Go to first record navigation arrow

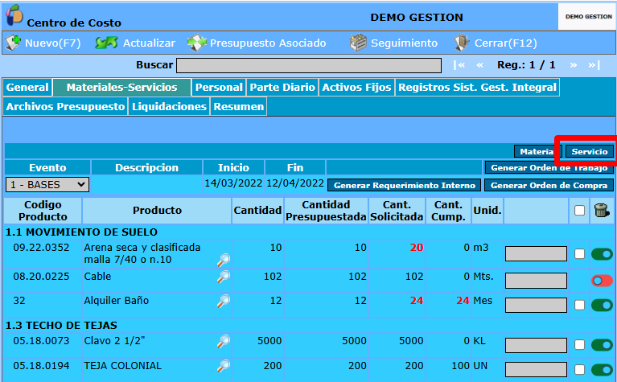pyautogui.click(x=459, y=65)
